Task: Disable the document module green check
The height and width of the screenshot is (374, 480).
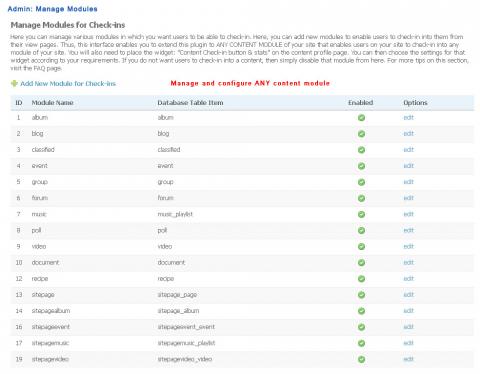Action: 361,263
